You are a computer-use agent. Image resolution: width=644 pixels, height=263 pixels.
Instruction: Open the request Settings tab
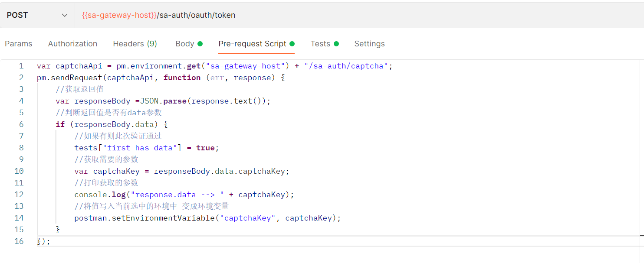coord(369,44)
